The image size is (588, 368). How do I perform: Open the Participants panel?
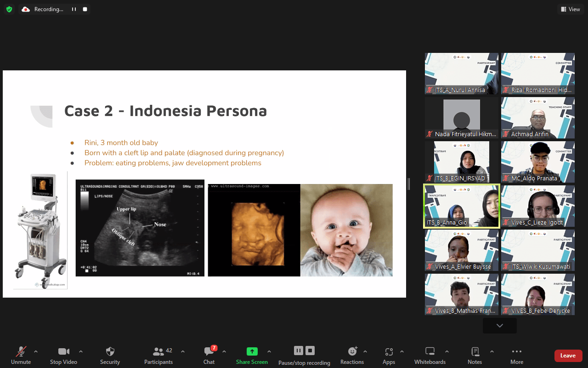158,356
